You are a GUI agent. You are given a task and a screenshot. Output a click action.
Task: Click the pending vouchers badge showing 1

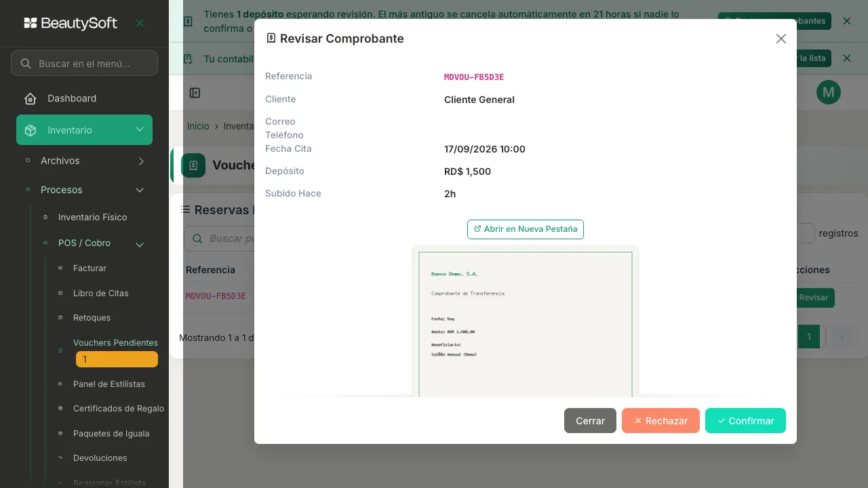click(x=117, y=359)
